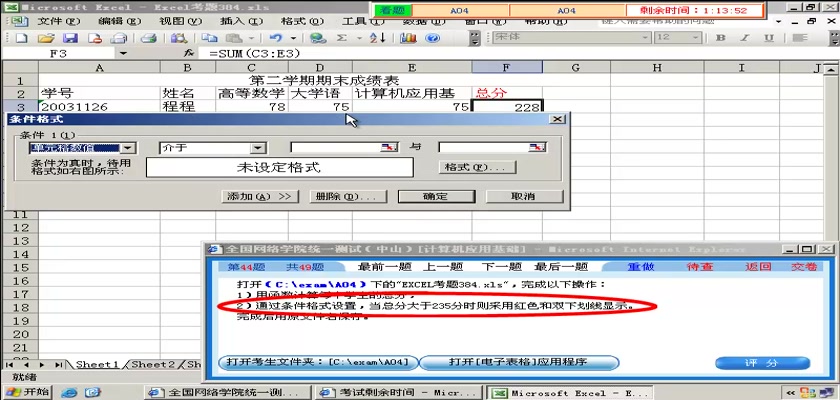The image size is (840, 400).
Task: Click the 最后一题 link
Action: pyautogui.click(x=561, y=267)
